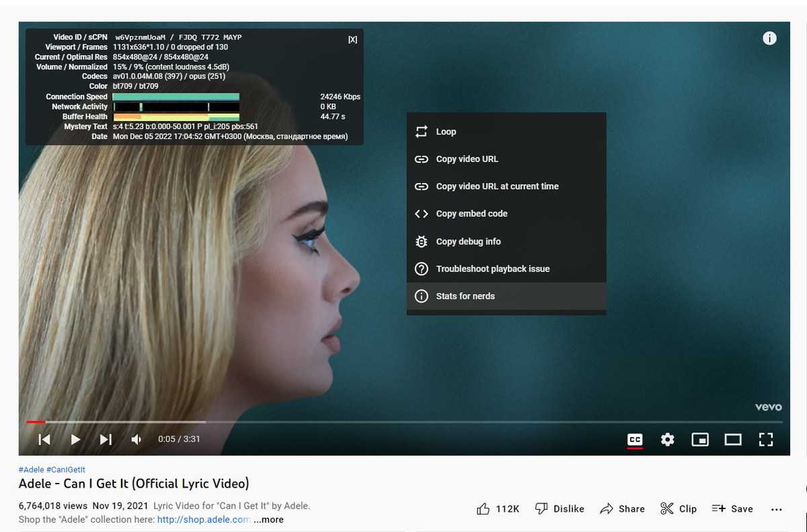Screen dimensions: 807x532
Task: Toggle theater mode view
Action: pos(732,439)
